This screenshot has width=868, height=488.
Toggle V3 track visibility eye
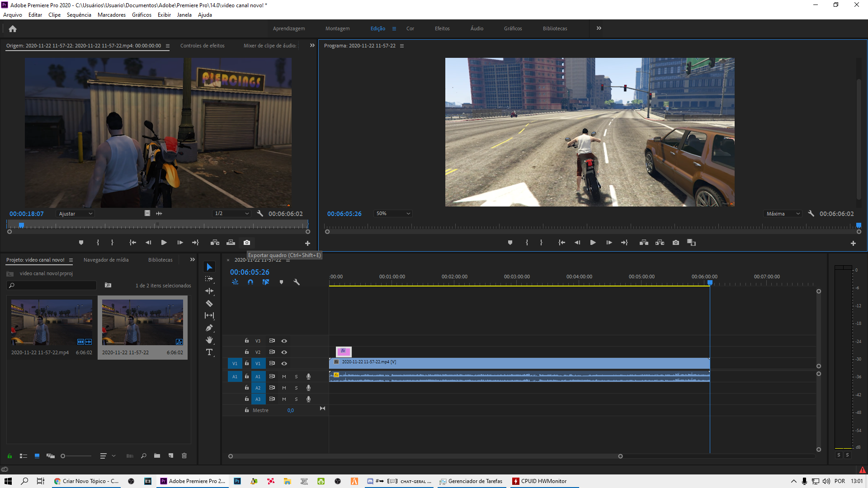point(284,341)
